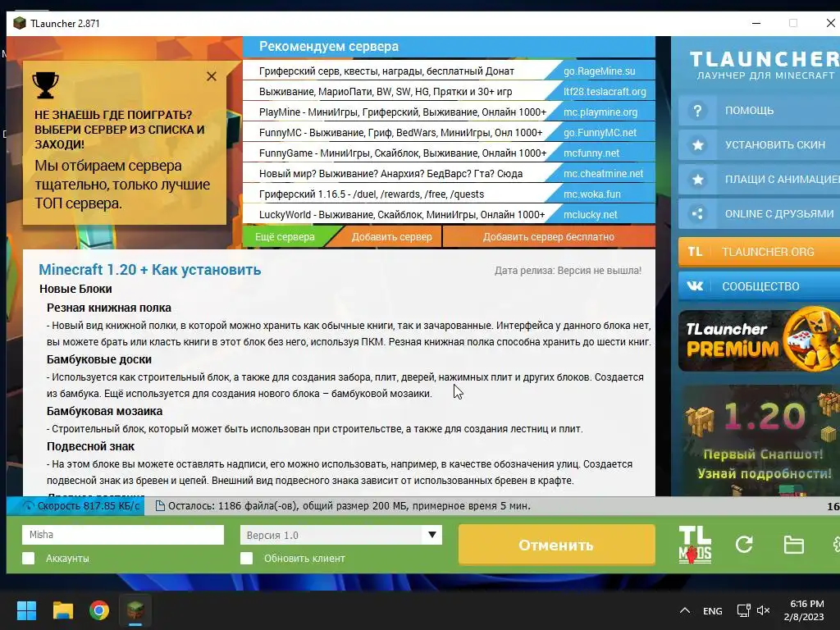This screenshot has width=840, height=630.
Task: Click the TL icon on the orange button
Action: 695,252
